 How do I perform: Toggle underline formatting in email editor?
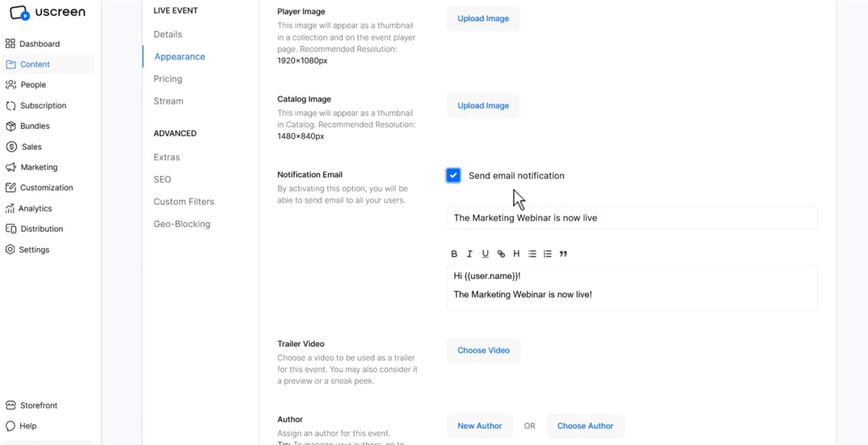485,254
